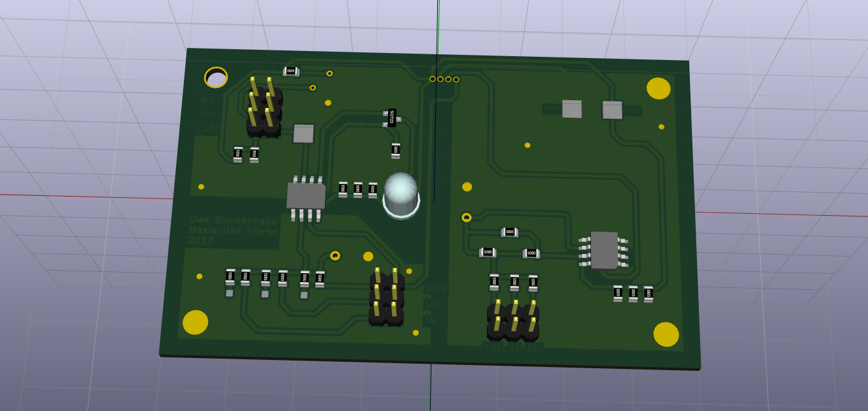Image resolution: width=868 pixels, height=411 pixels.
Task: Click the gray pad labeled GND
Action: click(571, 109)
